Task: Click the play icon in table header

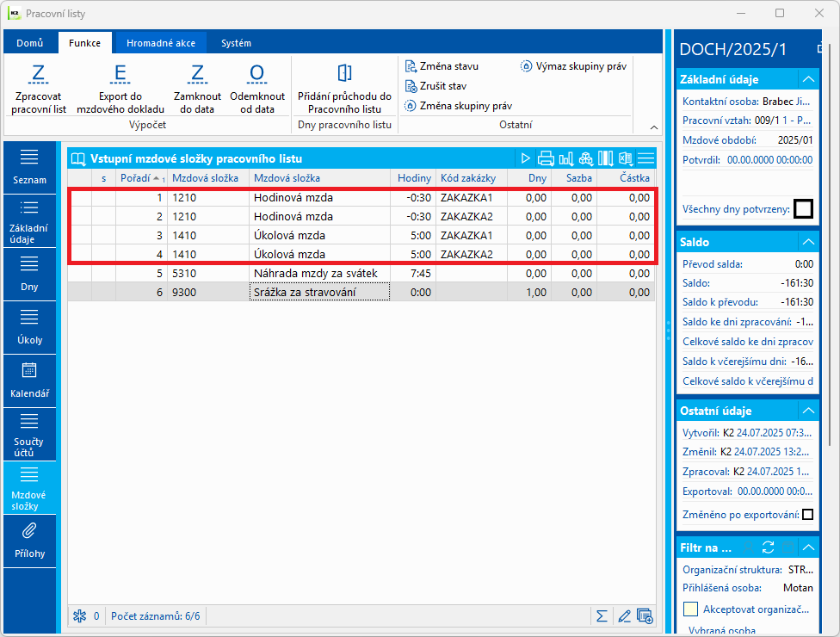Action: 526,158
